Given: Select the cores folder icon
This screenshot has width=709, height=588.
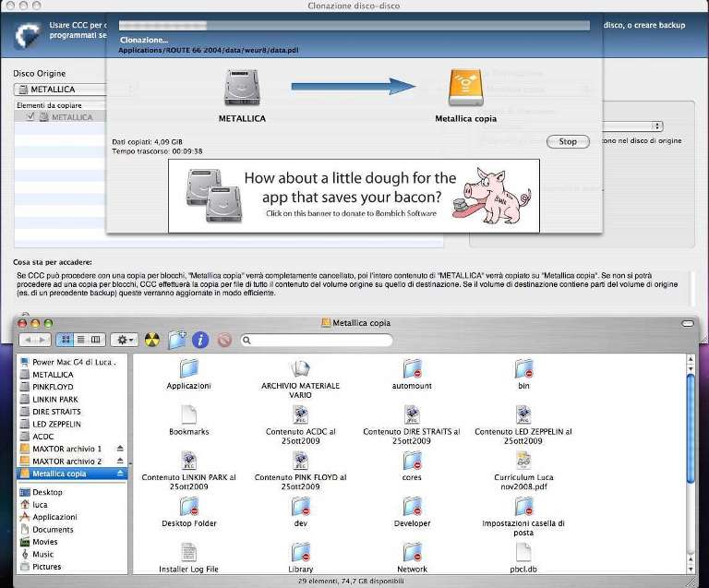Looking at the screenshot, I should (x=412, y=460).
